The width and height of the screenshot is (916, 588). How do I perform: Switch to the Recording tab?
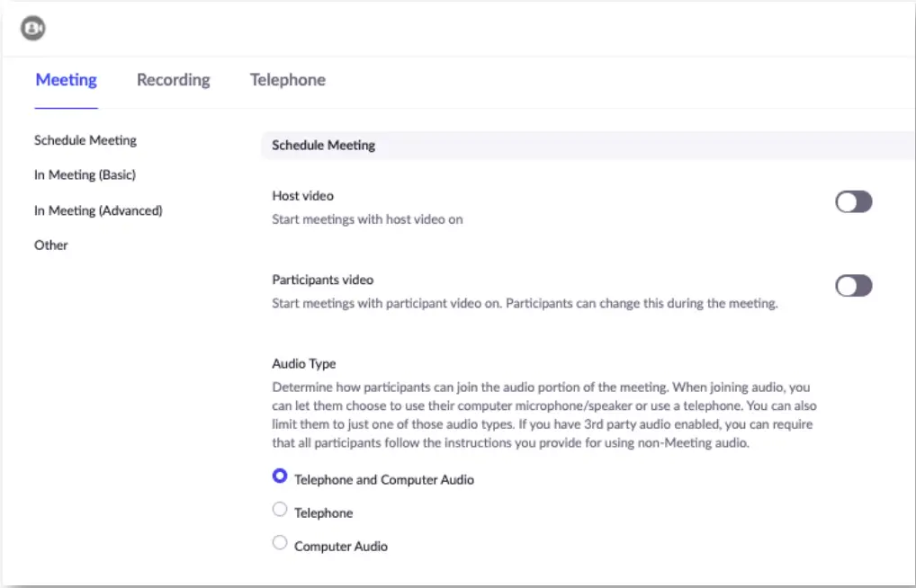(174, 80)
